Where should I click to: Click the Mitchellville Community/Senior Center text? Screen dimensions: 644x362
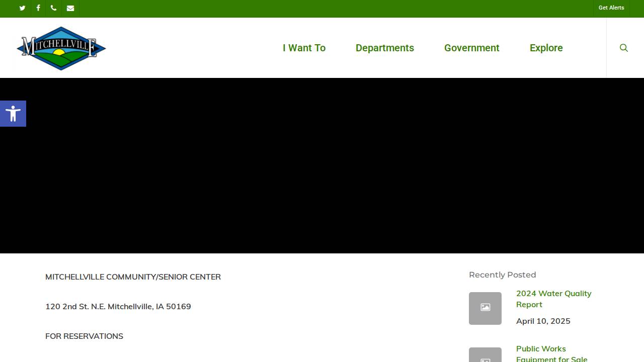click(x=133, y=277)
